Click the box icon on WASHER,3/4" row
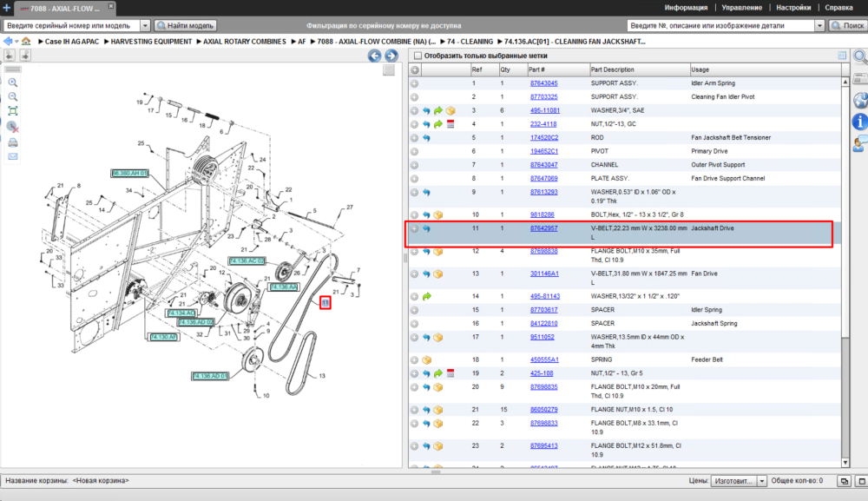The height and width of the screenshot is (501, 868). point(450,111)
